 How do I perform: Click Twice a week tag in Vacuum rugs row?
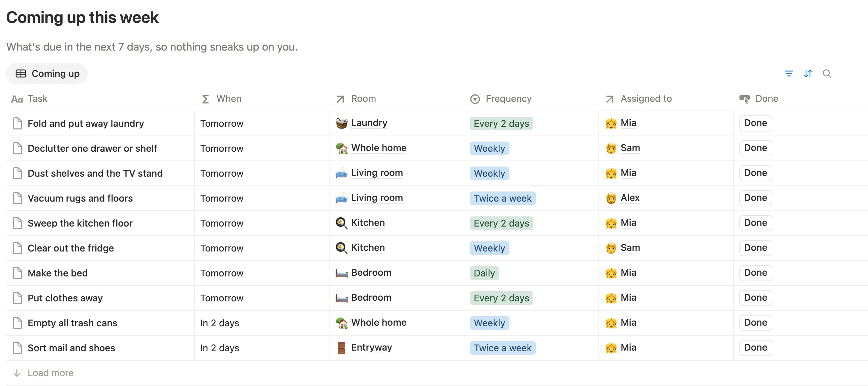pos(502,198)
